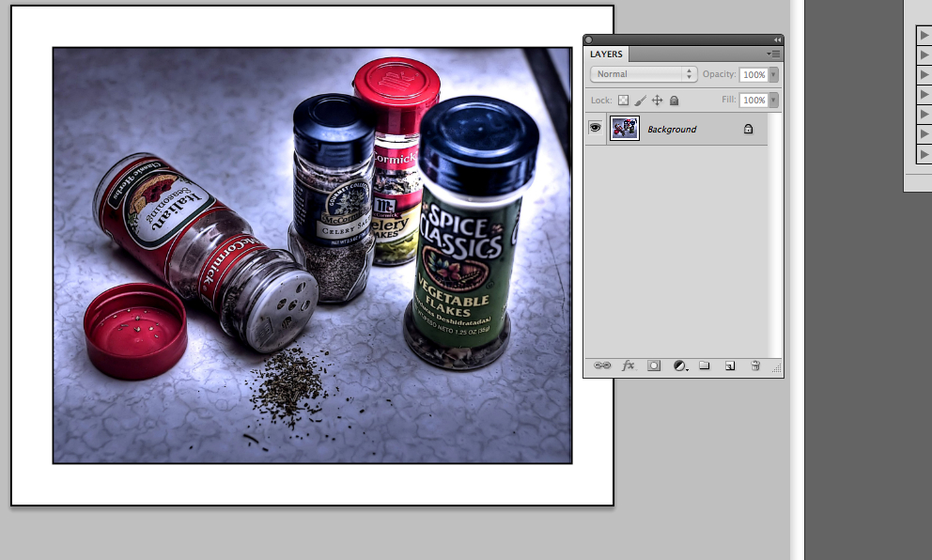The image size is (932, 560).
Task: Click the Background layer thumbnail
Action: pos(625,129)
